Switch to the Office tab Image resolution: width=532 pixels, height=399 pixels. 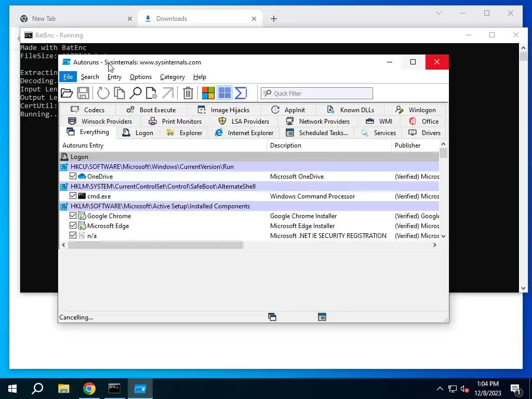[x=424, y=121]
